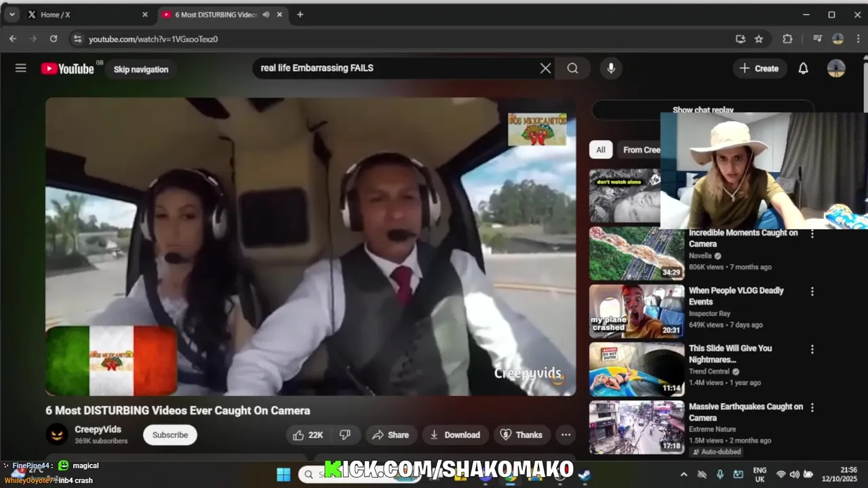Open Chrome tab search dropdown
Viewport: 868px width, 488px height.
pos(12,14)
